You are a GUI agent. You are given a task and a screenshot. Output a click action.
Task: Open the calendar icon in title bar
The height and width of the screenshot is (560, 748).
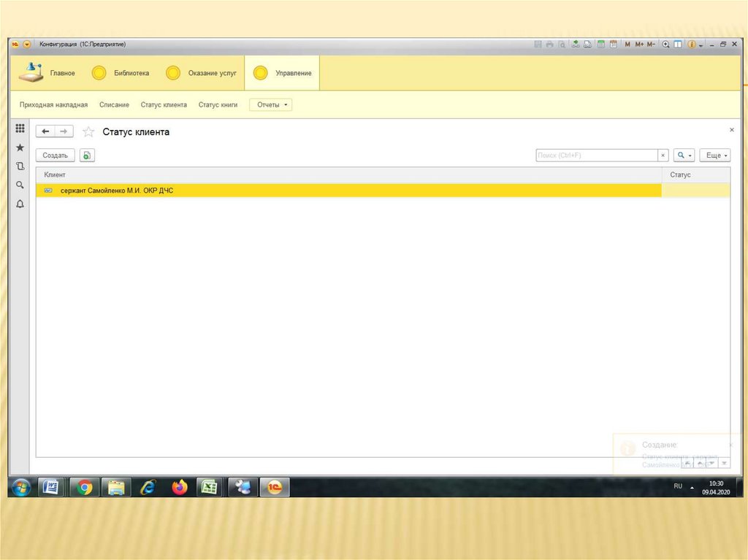pos(614,45)
